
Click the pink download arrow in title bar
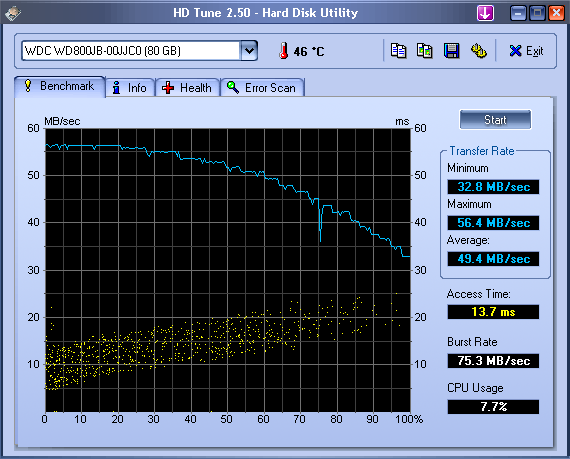click(485, 13)
